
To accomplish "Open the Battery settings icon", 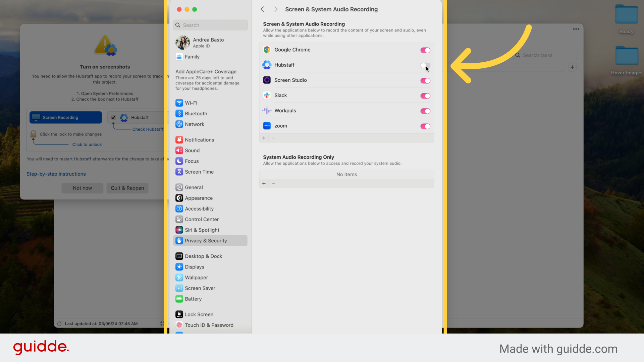I will [179, 299].
